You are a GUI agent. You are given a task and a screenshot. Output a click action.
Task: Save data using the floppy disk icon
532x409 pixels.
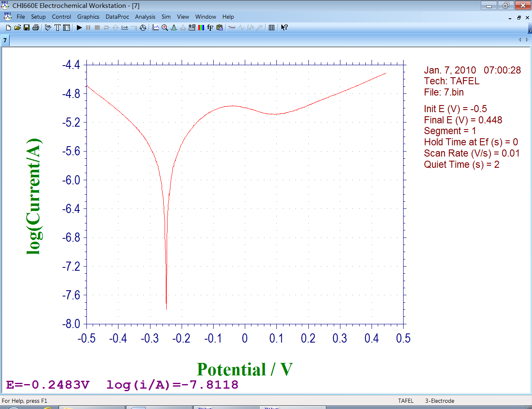pos(27,27)
